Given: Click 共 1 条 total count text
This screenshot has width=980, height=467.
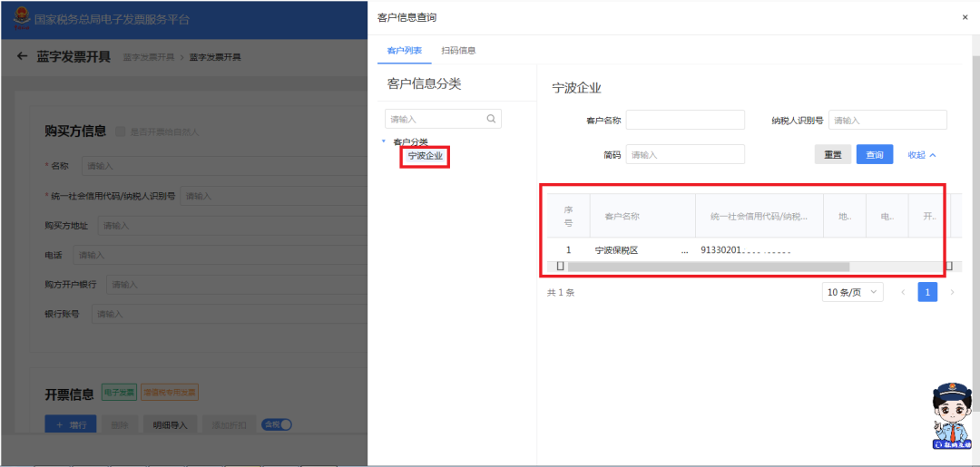Looking at the screenshot, I should click(x=561, y=292).
